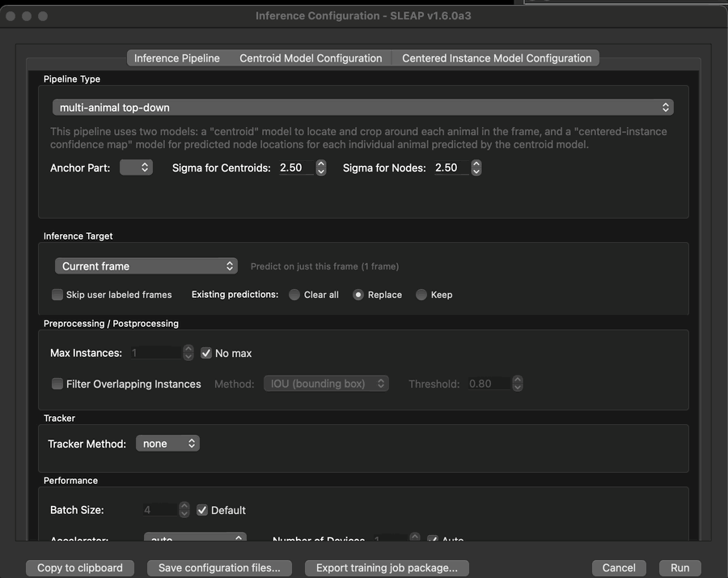This screenshot has height=578, width=728.
Task: Click Max Instances down stepper arrow
Action: click(188, 357)
